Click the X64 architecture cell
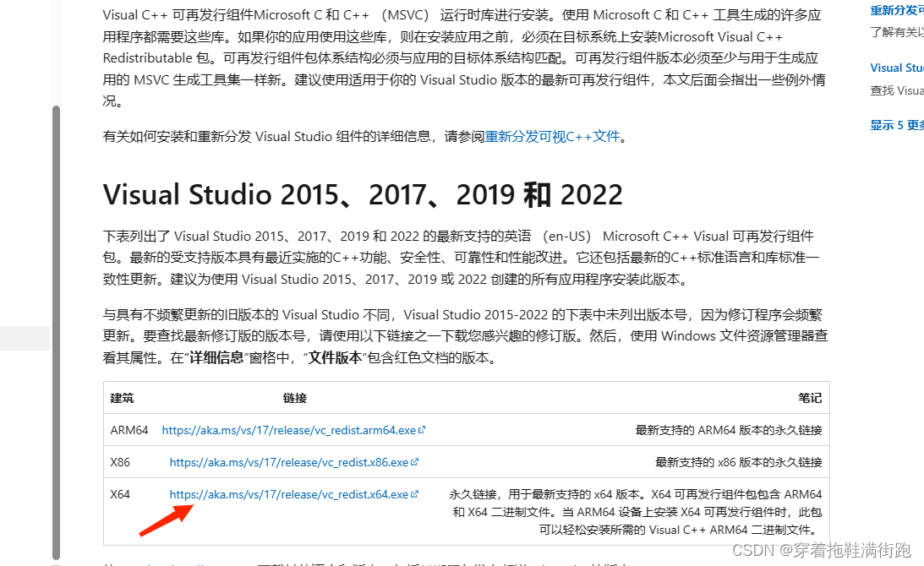Viewport: 924px width, 566px height. point(120,495)
